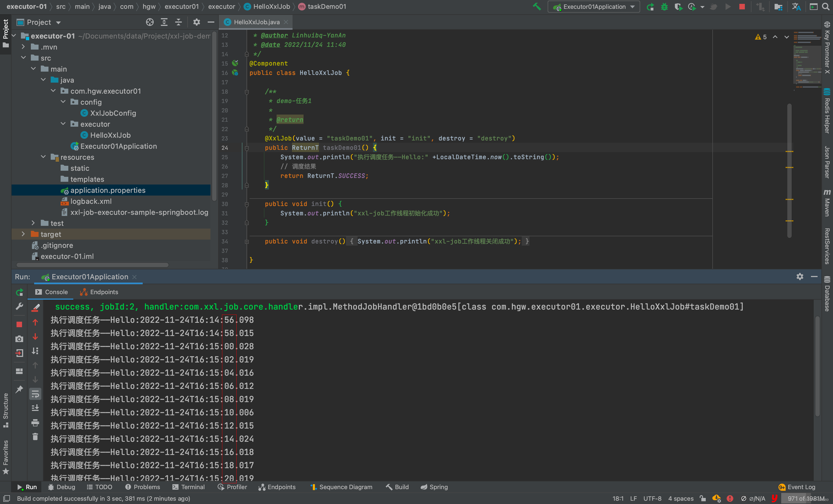Image resolution: width=833 pixels, height=504 pixels.
Task: Expand the .mvn folder
Action: [x=23, y=47]
